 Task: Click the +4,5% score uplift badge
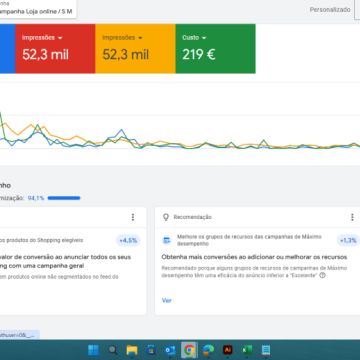pos(128,240)
